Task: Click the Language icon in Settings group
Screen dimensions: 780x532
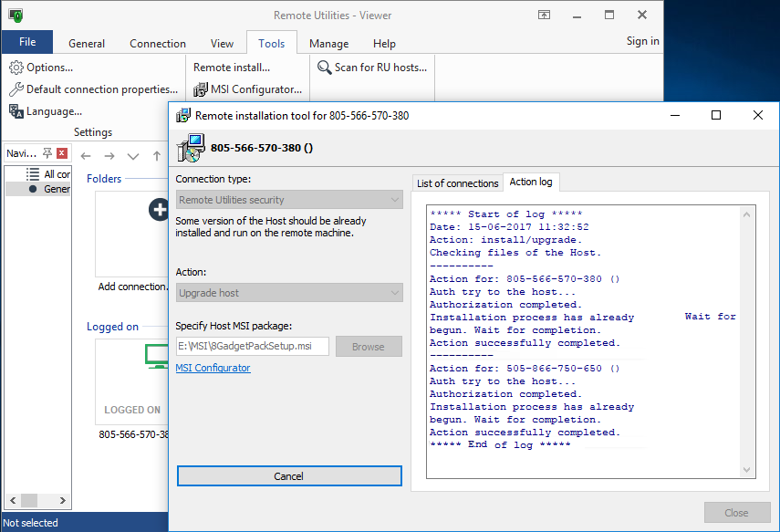Action: click(x=16, y=111)
